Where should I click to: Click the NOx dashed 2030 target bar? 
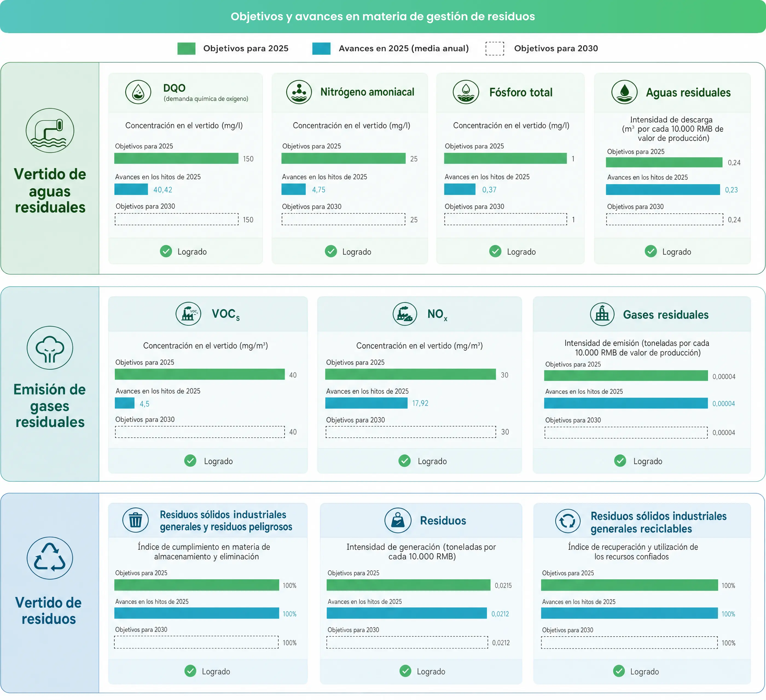click(x=411, y=432)
